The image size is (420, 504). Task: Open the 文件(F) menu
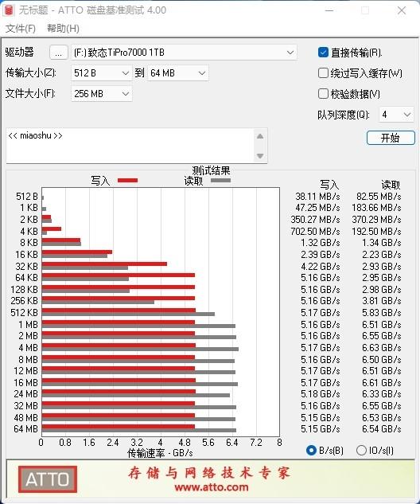tap(21, 29)
